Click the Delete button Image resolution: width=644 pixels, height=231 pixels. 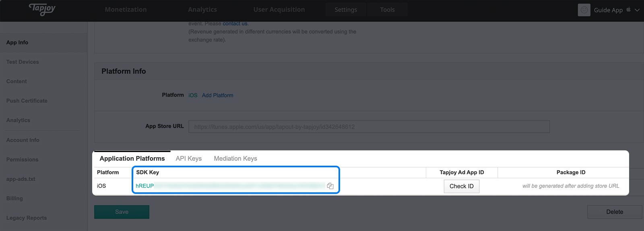(x=615, y=212)
